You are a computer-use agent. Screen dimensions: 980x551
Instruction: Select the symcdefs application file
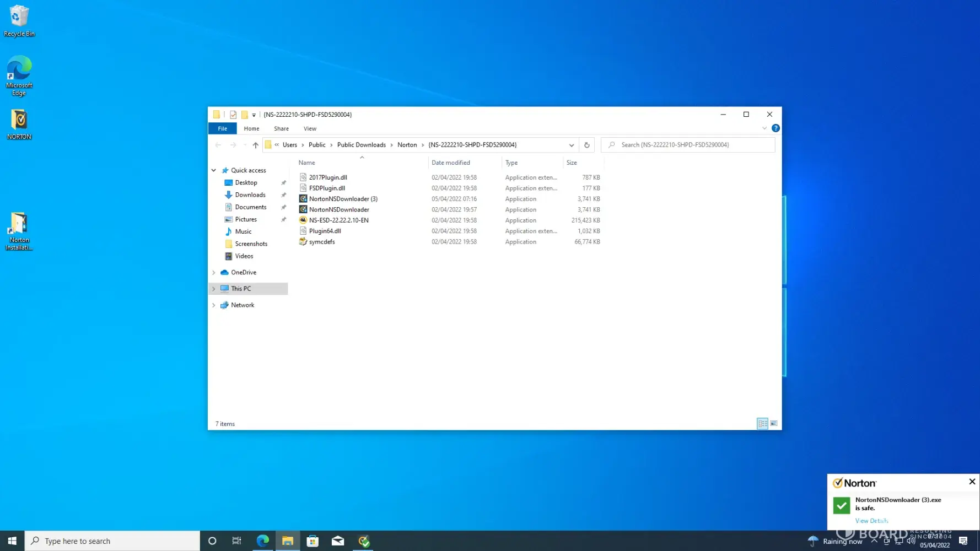pos(322,242)
